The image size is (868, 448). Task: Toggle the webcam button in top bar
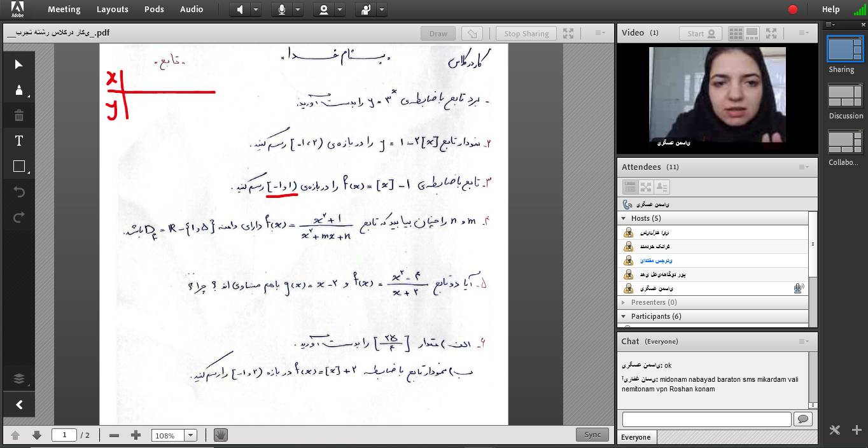click(324, 10)
